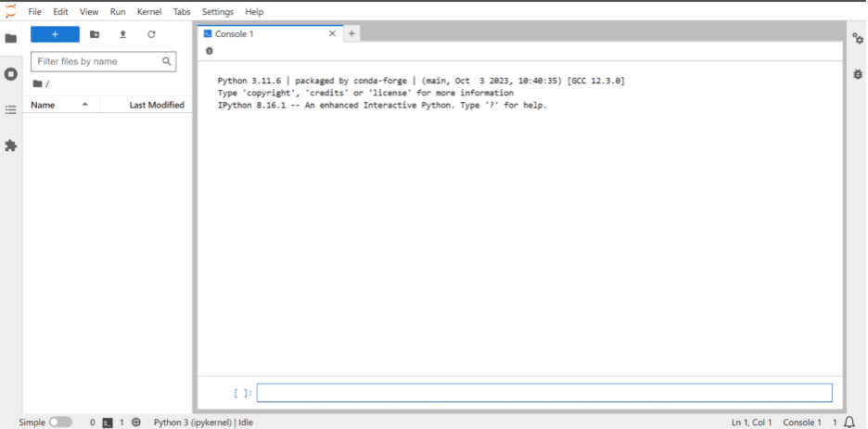This screenshot has width=868, height=429.
Task: Add a new tab with plus button
Action: [x=351, y=33]
